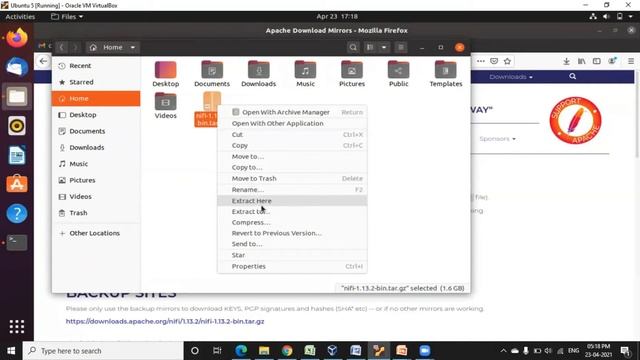Image resolution: width=640 pixels, height=360 pixels.
Task: Open system status menu in top bar
Action: point(611,17)
